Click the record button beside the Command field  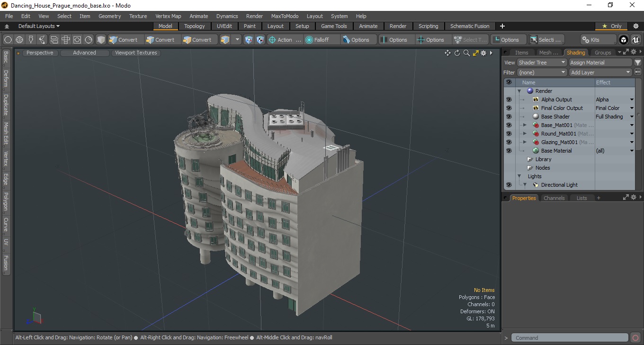coord(635,338)
